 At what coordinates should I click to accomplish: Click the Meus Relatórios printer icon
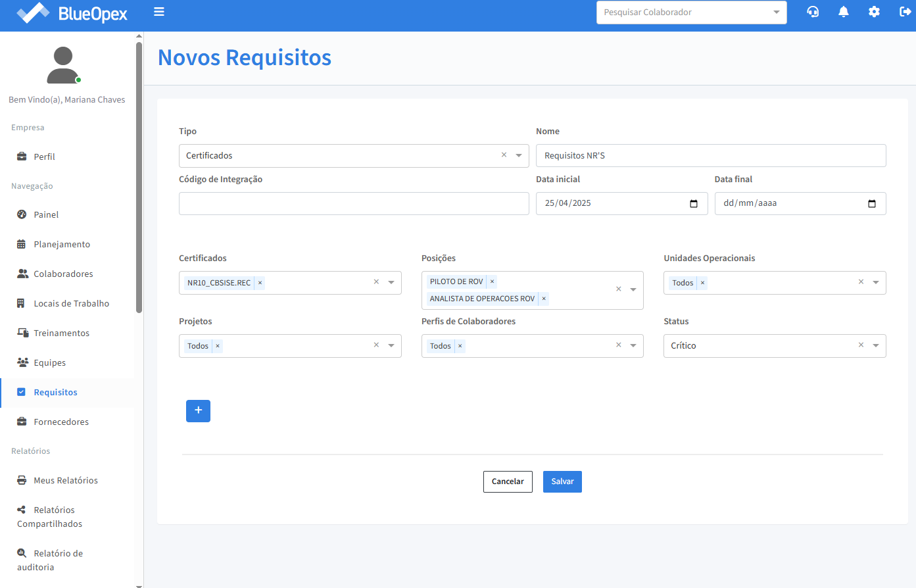22,480
